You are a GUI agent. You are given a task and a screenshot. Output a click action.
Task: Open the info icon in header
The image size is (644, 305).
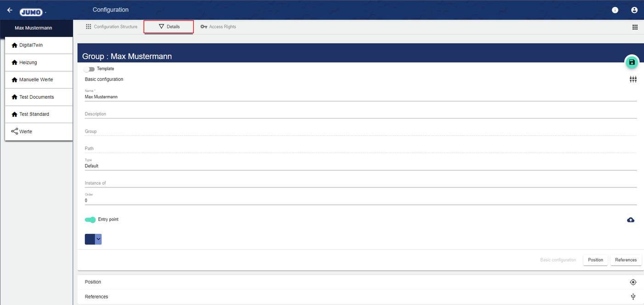point(615,10)
